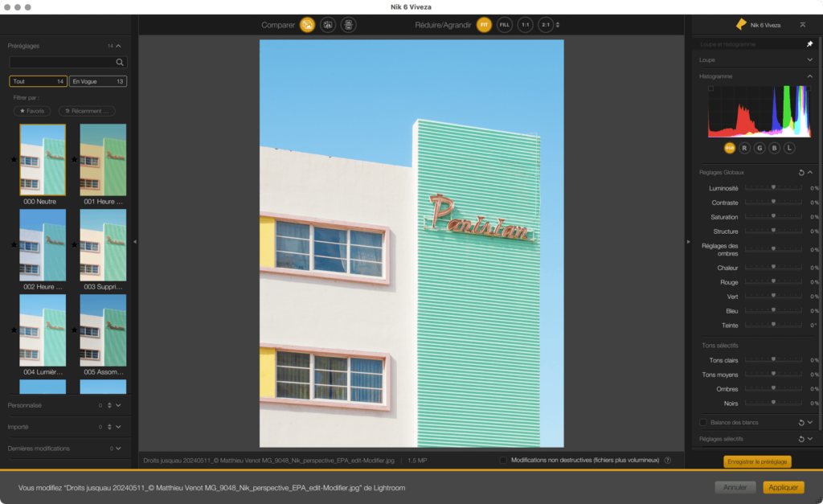This screenshot has height=504, width=823.
Task: Pin the Loupe et histogramme panel
Action: pos(809,44)
